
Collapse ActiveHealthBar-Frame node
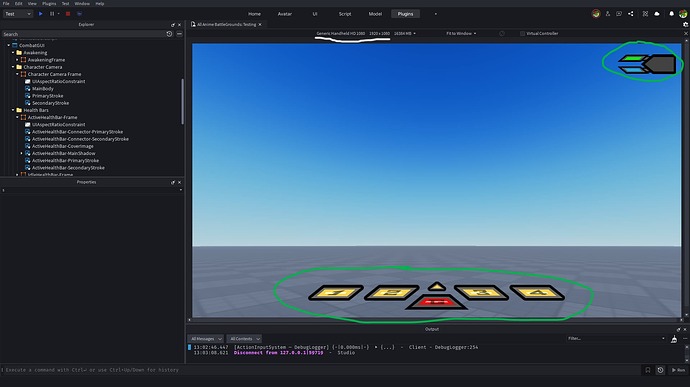coord(17,117)
